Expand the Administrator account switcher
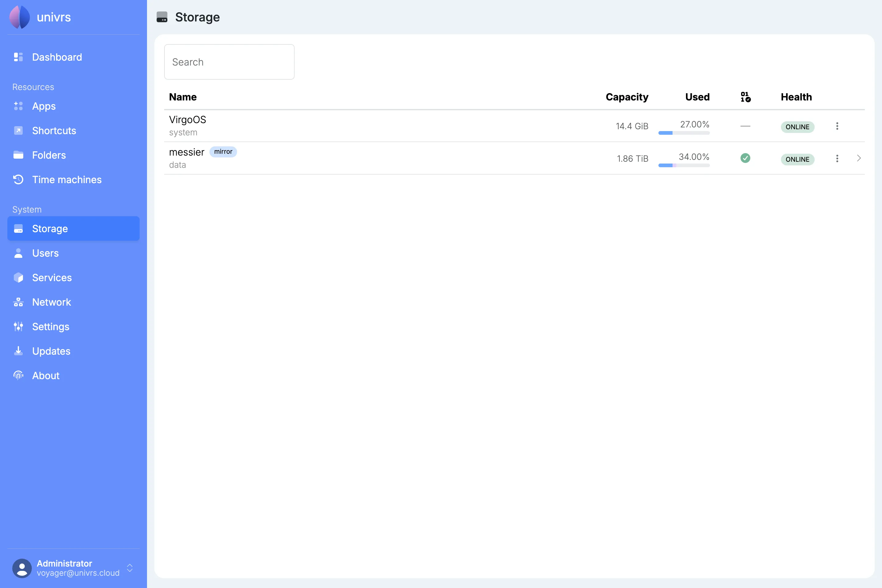This screenshot has height=588, width=882. coord(130,568)
